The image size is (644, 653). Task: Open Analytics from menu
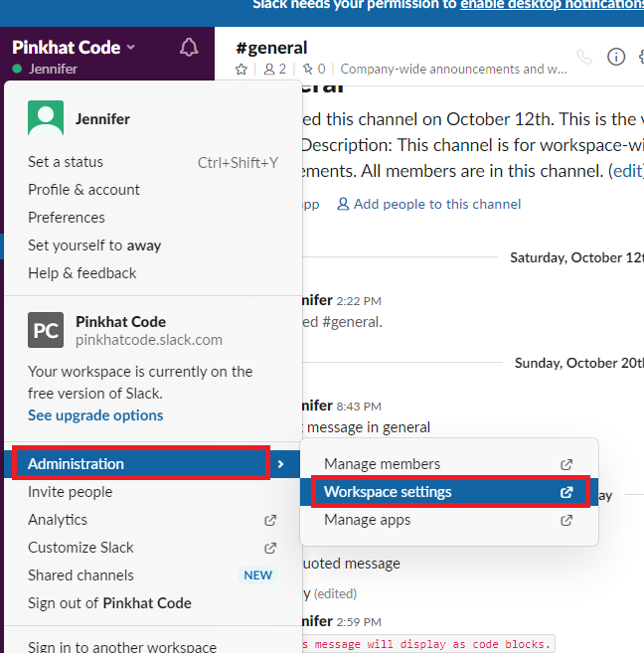pyautogui.click(x=153, y=520)
